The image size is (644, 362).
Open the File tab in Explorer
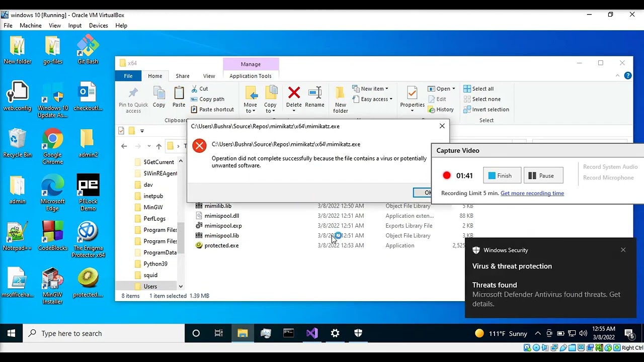128,76
